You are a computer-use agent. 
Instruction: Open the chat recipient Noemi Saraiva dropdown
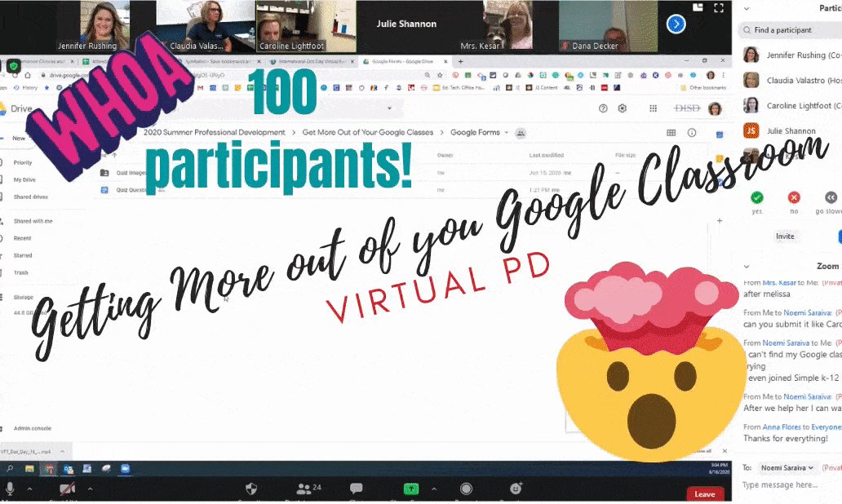tap(787, 468)
